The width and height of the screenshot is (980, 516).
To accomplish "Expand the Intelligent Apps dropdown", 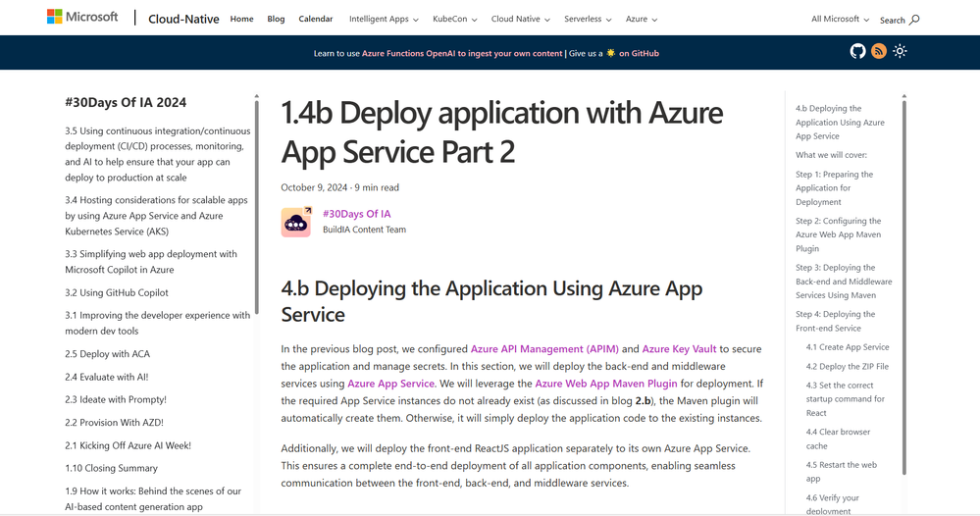I will (x=384, y=19).
